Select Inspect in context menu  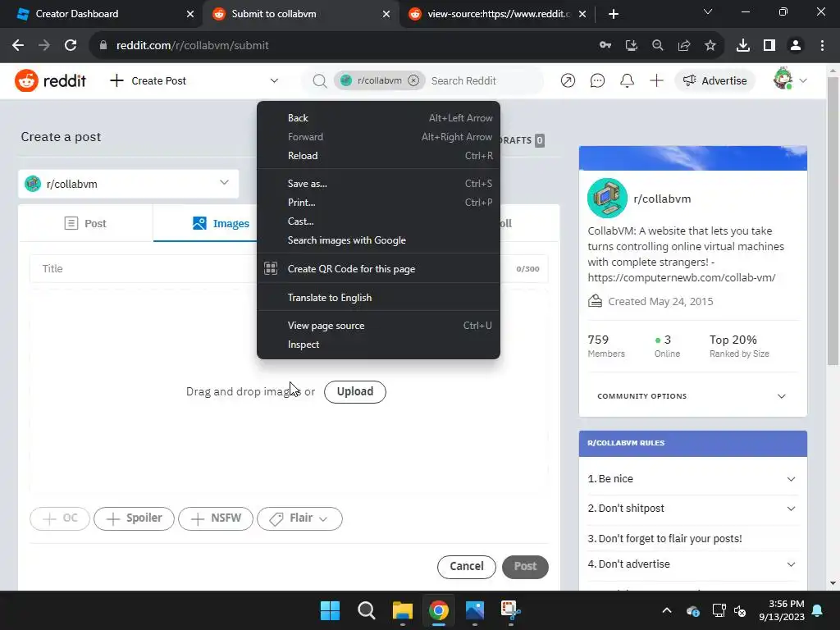pos(378,345)
